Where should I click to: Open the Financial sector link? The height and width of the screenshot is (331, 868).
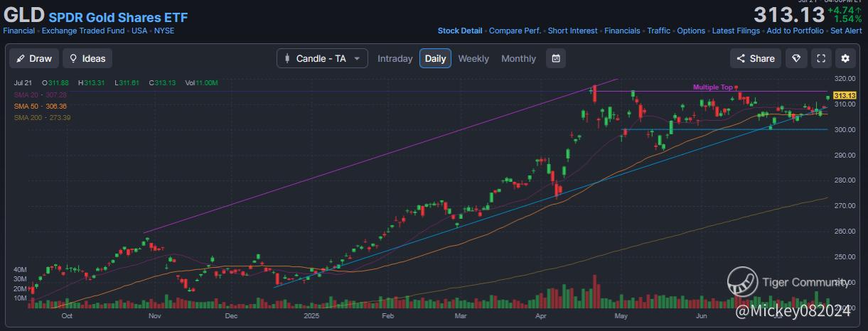[x=19, y=31]
